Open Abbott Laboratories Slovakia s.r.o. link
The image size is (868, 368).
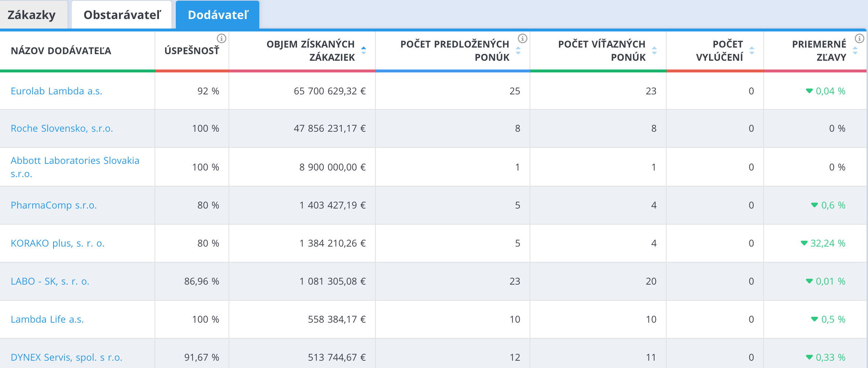pos(75,161)
